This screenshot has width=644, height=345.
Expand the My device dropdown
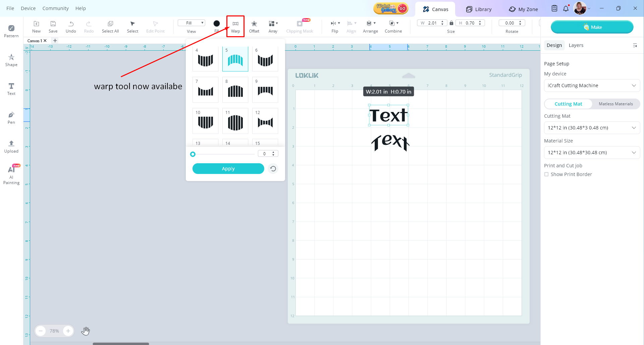point(592,85)
